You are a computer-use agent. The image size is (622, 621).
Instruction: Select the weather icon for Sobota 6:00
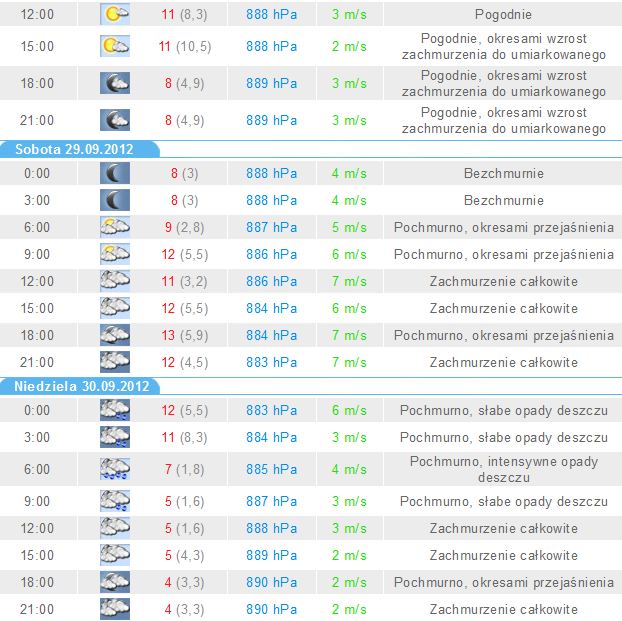coord(115,227)
